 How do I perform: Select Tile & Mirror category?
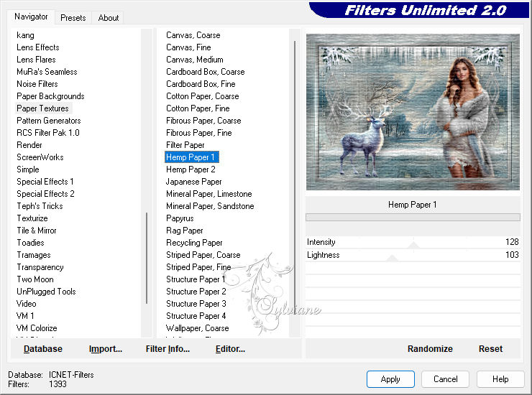coord(37,231)
